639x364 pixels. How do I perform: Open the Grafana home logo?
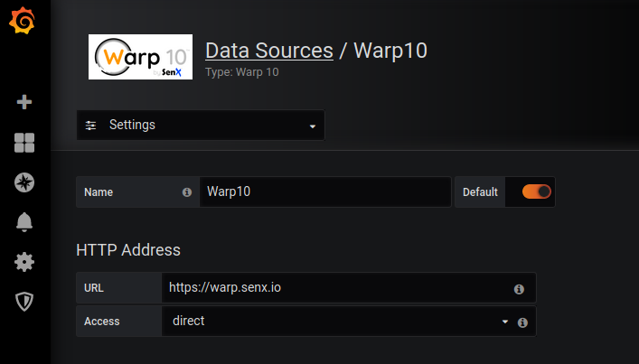pos(23,21)
